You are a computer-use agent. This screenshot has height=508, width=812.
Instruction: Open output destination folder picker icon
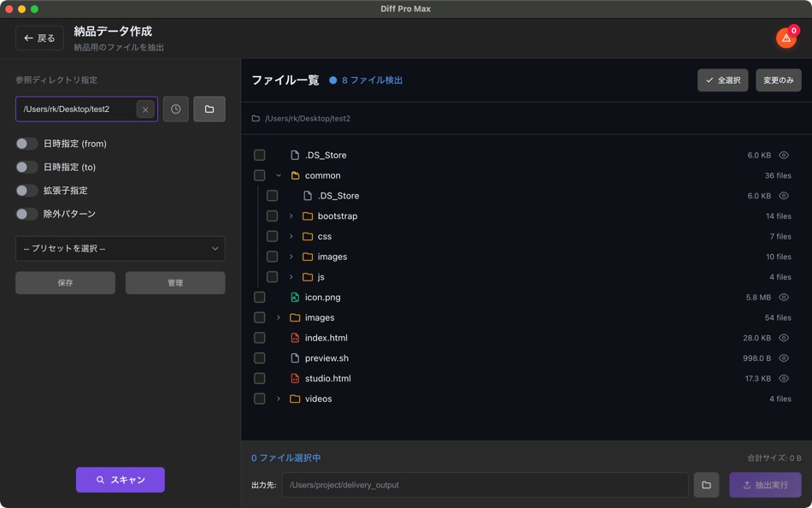pos(706,484)
